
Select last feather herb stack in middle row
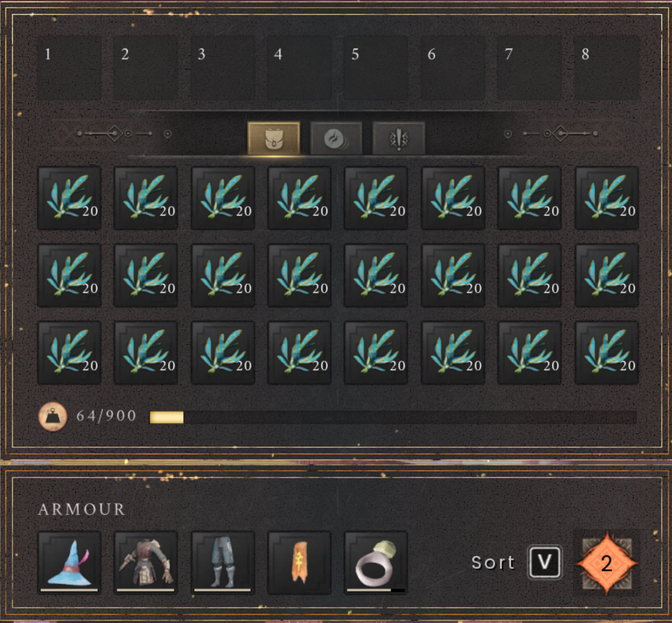[x=606, y=275]
